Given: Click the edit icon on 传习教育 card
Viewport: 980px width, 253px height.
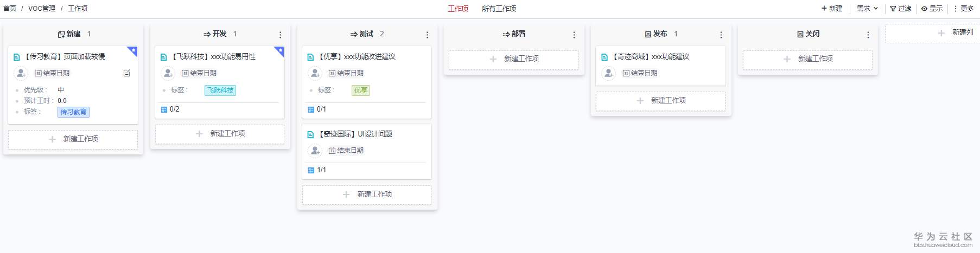Looking at the screenshot, I should click(x=127, y=73).
